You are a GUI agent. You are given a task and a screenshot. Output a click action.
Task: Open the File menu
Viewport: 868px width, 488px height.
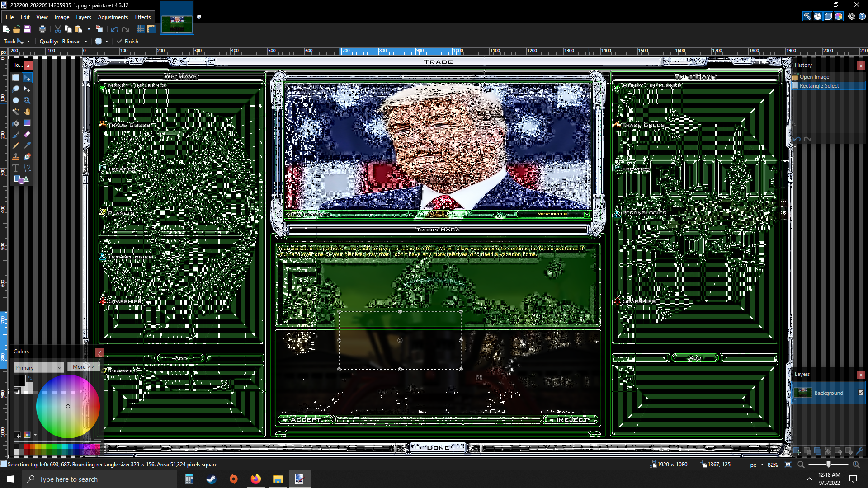click(x=9, y=17)
